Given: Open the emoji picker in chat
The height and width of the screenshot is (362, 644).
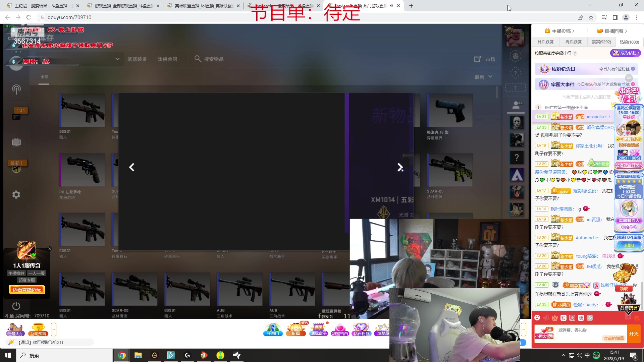Looking at the screenshot, I should pos(537,318).
